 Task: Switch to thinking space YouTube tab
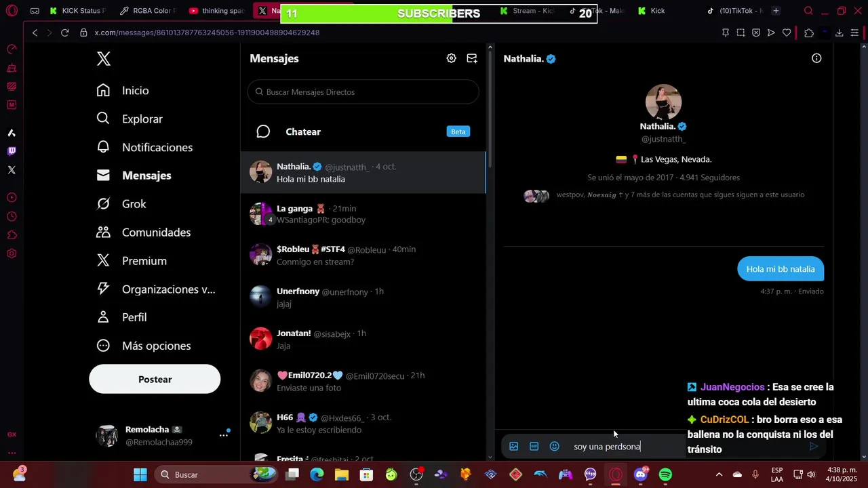(x=217, y=11)
